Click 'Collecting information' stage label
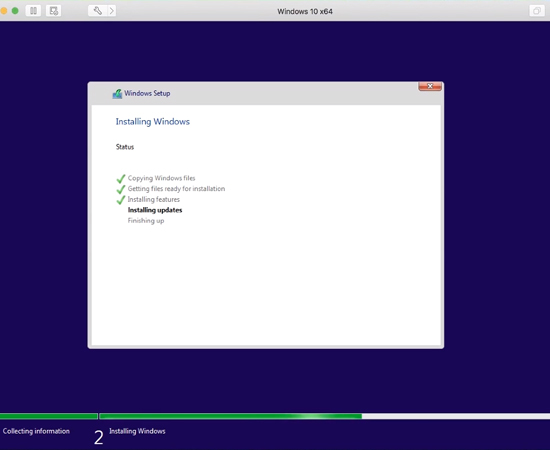 (x=36, y=431)
